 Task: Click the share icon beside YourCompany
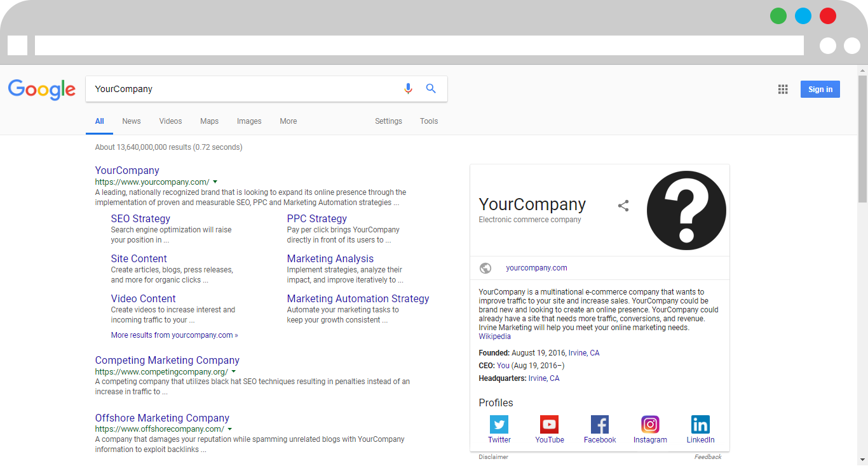click(x=623, y=206)
